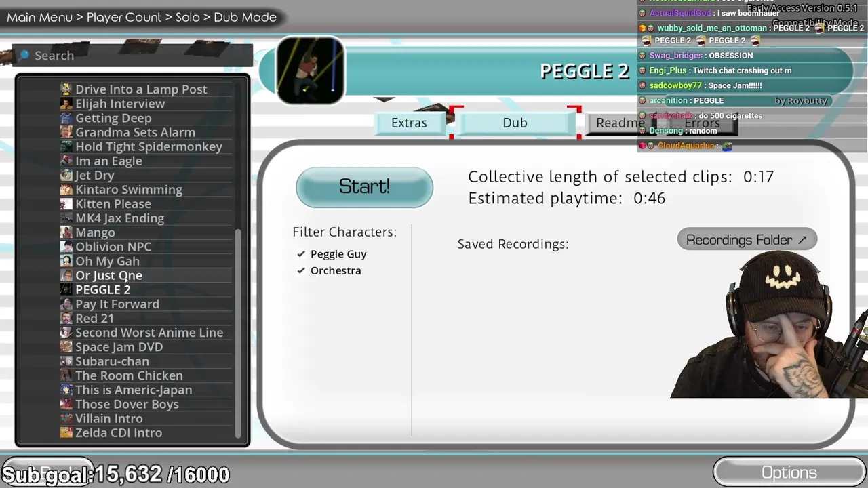Uncheck the Orchestra character filter
The width and height of the screenshot is (868, 488).
tap(301, 271)
